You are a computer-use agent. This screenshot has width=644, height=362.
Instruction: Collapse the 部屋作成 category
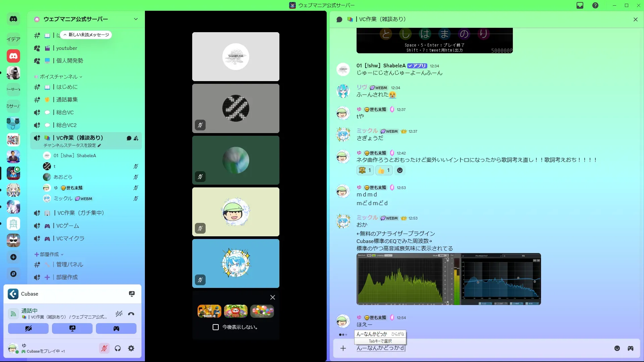tap(49, 254)
